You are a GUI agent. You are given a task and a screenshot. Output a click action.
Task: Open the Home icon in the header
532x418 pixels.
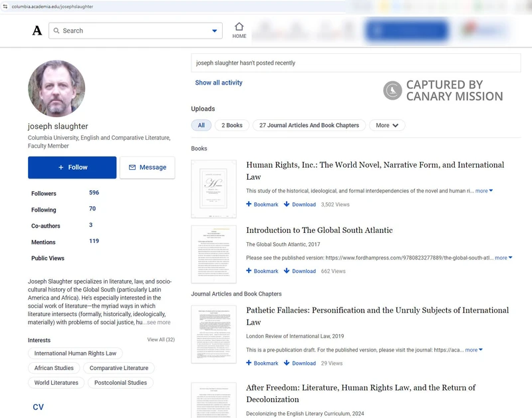239,30
